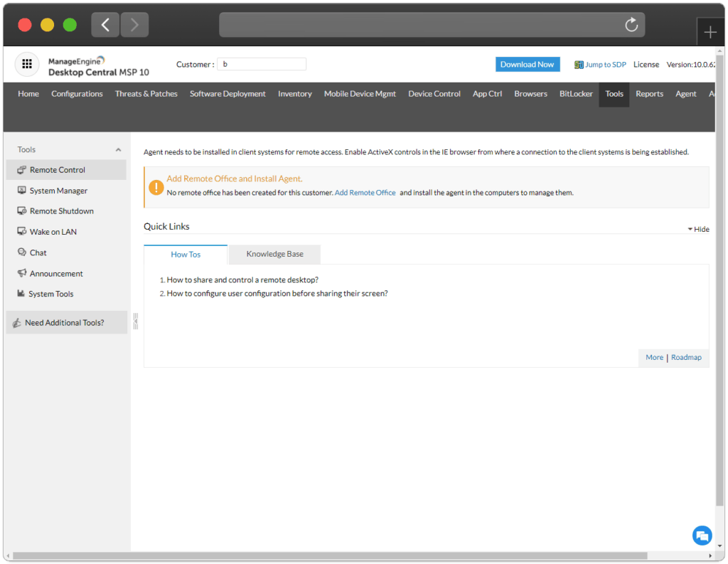Click the Chat bubbles icon in sidebar
This screenshot has width=728, height=564.
pyautogui.click(x=21, y=252)
